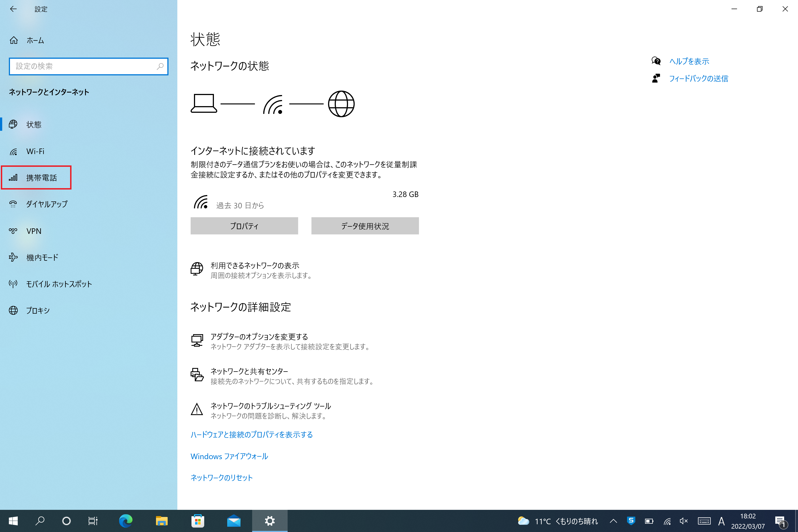Click the sharing center printer icon
798x532 pixels.
tap(197, 375)
